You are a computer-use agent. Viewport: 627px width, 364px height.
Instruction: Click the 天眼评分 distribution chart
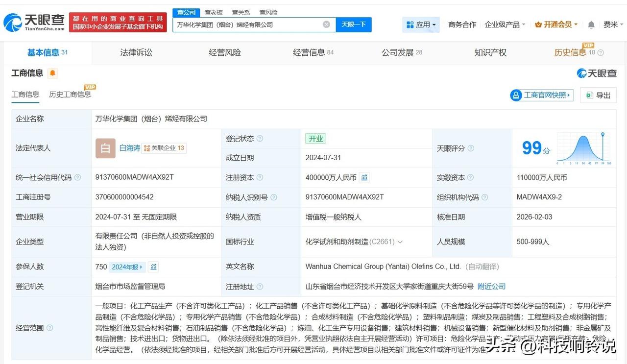click(583, 148)
